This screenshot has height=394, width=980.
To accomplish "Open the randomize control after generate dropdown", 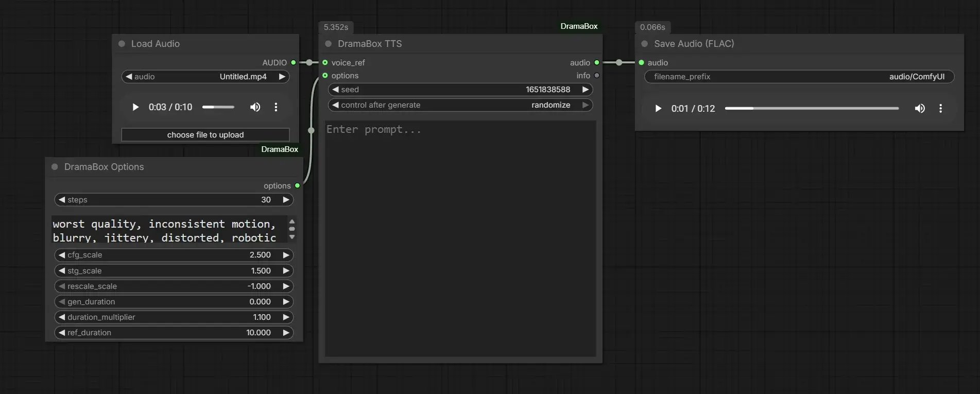I will pyautogui.click(x=460, y=105).
